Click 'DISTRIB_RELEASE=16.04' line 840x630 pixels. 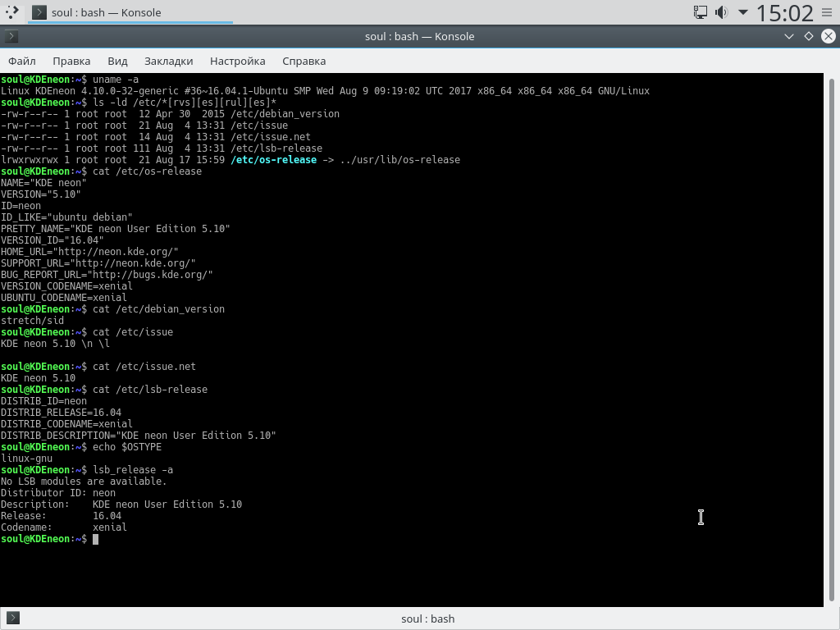tap(61, 413)
